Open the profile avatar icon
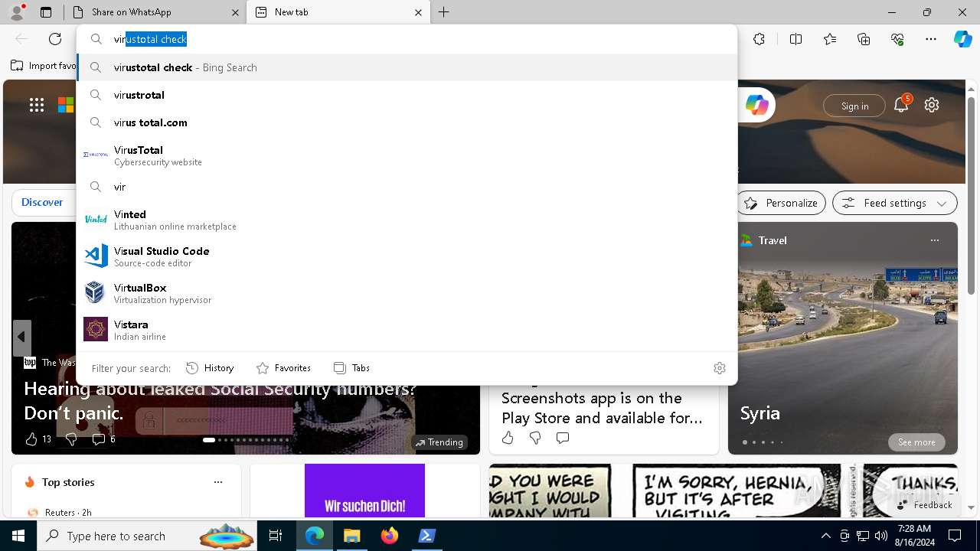980x551 pixels. click(x=17, y=11)
